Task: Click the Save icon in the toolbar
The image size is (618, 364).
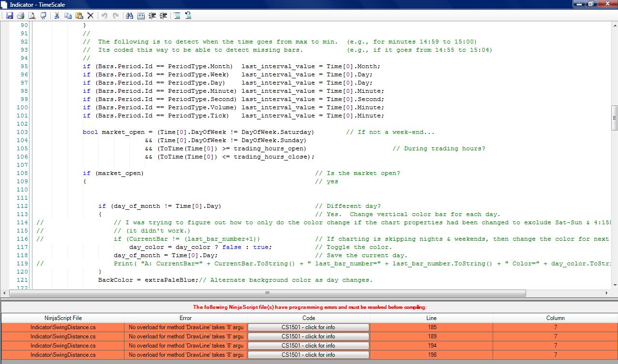Action: [9, 15]
